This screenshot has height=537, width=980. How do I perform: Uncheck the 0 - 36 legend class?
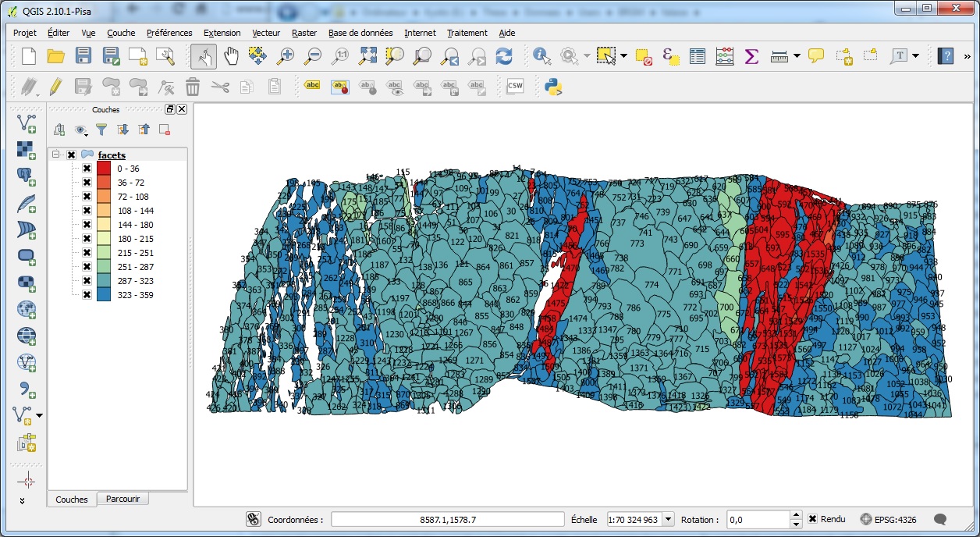click(87, 168)
